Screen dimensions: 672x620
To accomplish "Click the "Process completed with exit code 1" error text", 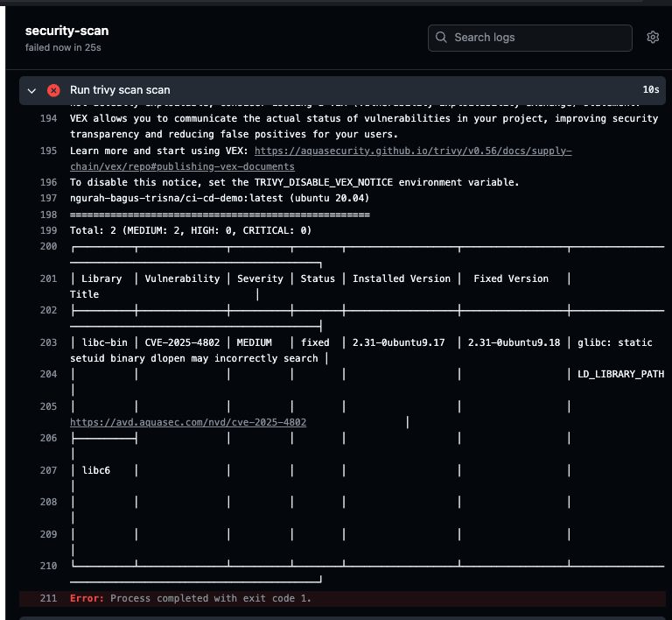I will (x=211, y=598).
